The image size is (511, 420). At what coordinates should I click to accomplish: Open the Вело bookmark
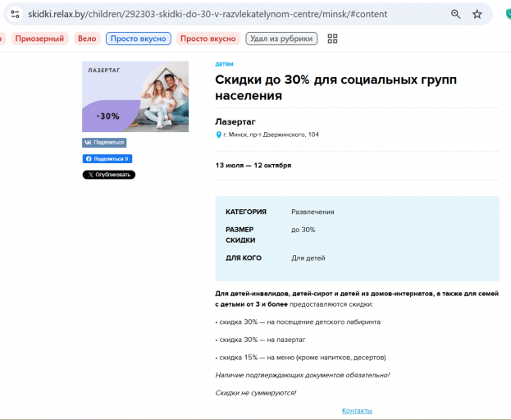[87, 39]
